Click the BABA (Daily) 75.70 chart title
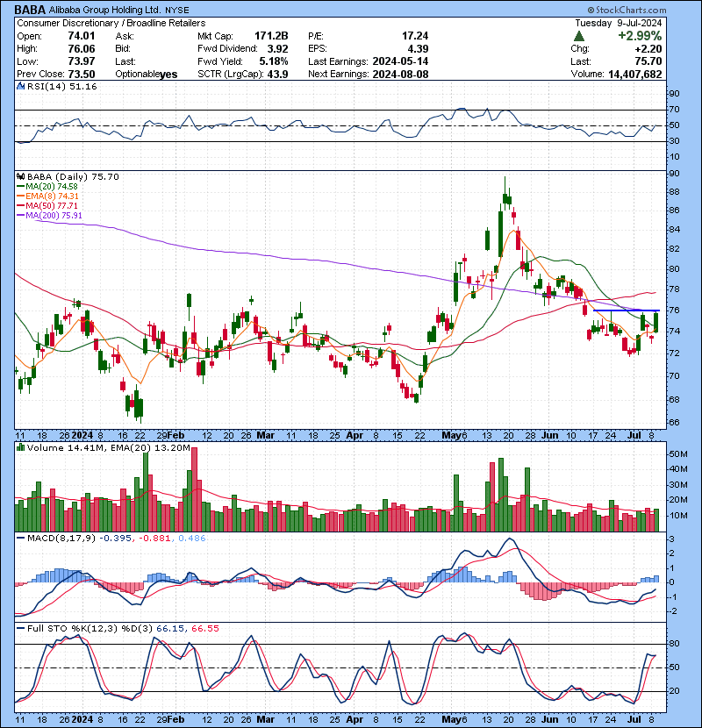 click(73, 176)
